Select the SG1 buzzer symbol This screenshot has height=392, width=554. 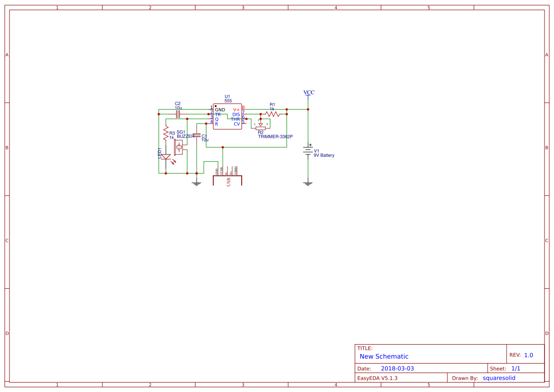(180, 147)
